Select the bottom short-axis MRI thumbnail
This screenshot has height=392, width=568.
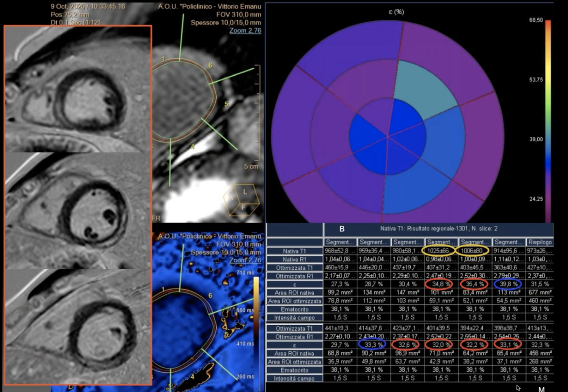pos(78,327)
